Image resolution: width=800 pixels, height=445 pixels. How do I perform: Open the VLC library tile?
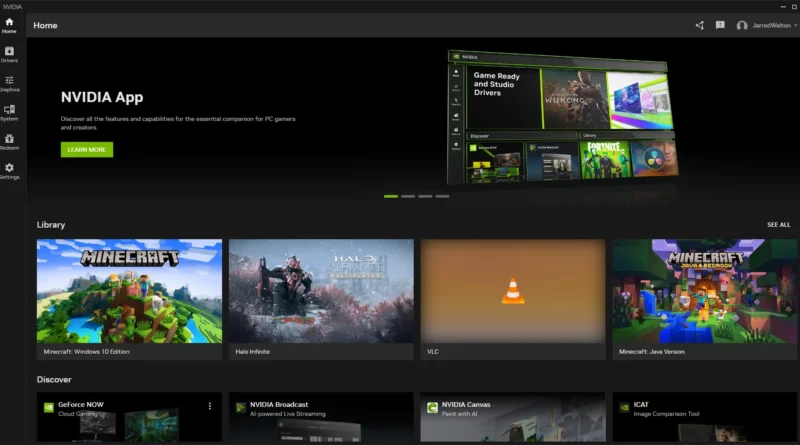pyautogui.click(x=513, y=300)
